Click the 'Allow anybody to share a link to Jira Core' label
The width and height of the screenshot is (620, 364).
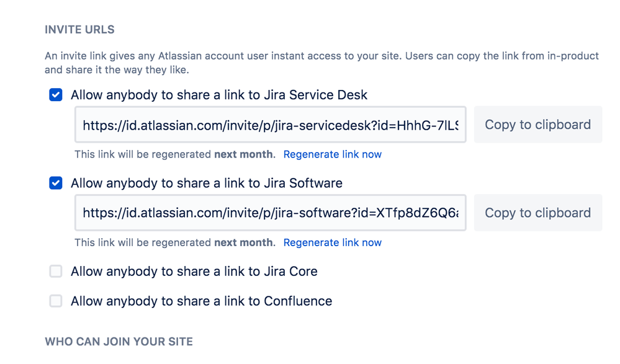click(x=194, y=272)
